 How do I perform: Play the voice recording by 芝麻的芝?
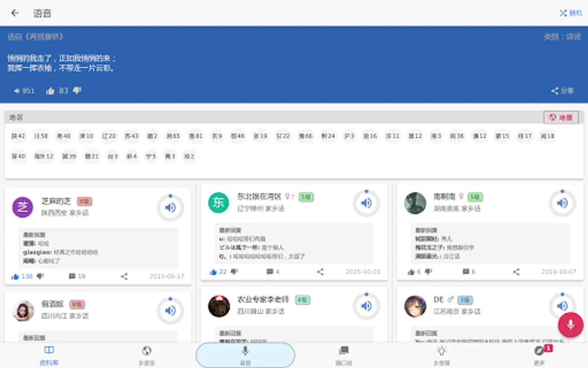coord(170,208)
